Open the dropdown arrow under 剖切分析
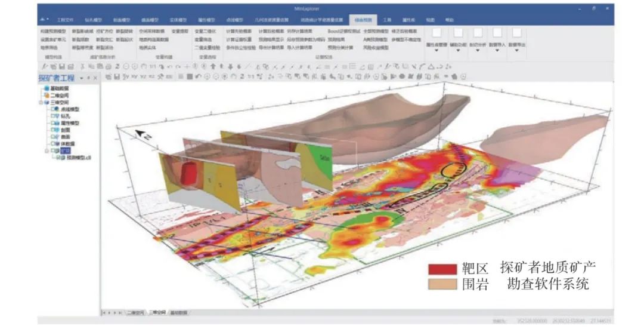This screenshot has width=644, height=335. pyautogui.click(x=478, y=50)
